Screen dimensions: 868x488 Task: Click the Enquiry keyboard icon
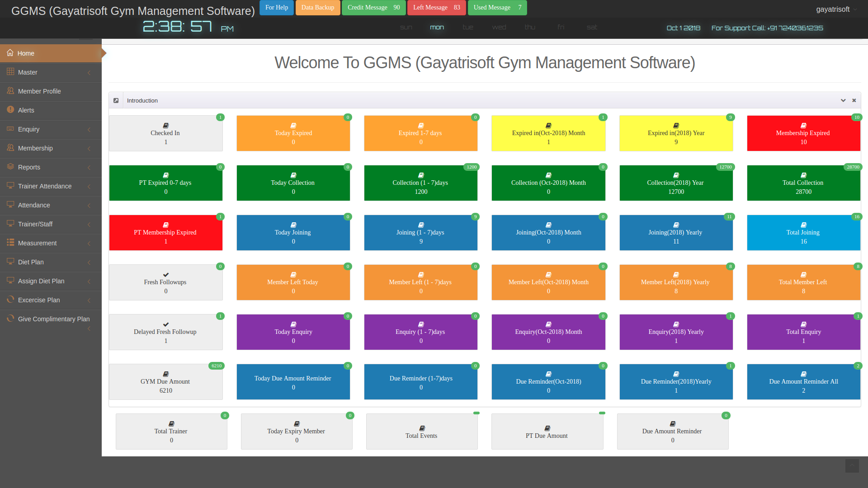10,129
